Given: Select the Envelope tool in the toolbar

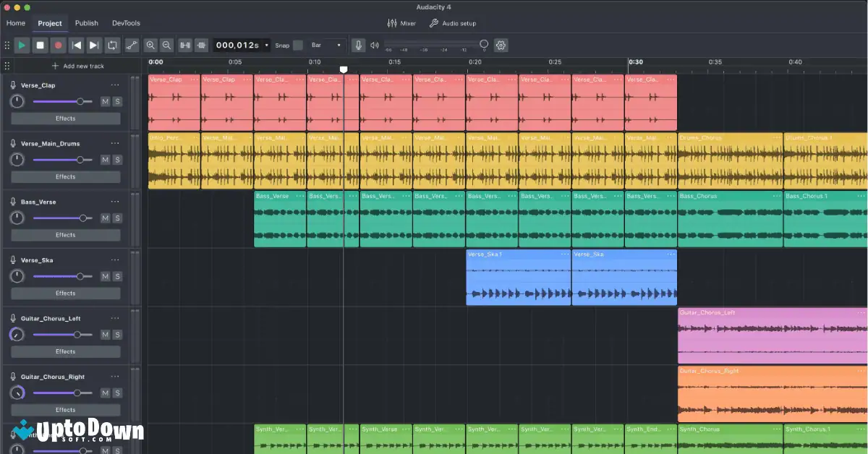Looking at the screenshot, I should click(132, 45).
